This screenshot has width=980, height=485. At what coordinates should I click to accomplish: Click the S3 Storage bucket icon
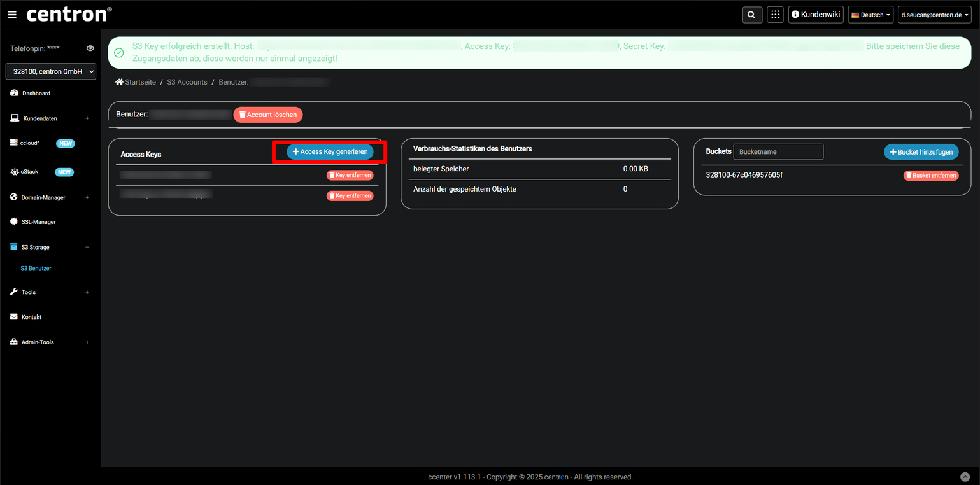(13, 247)
